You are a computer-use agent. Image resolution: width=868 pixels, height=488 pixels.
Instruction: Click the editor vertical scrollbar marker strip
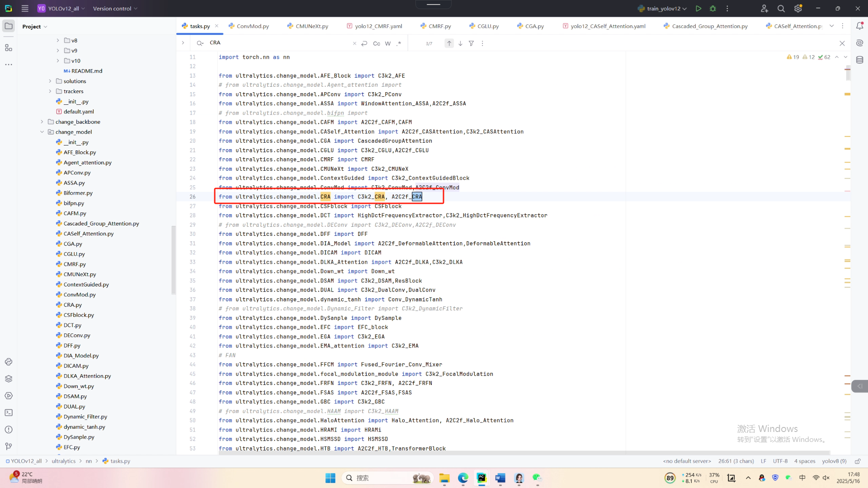coord(847,226)
